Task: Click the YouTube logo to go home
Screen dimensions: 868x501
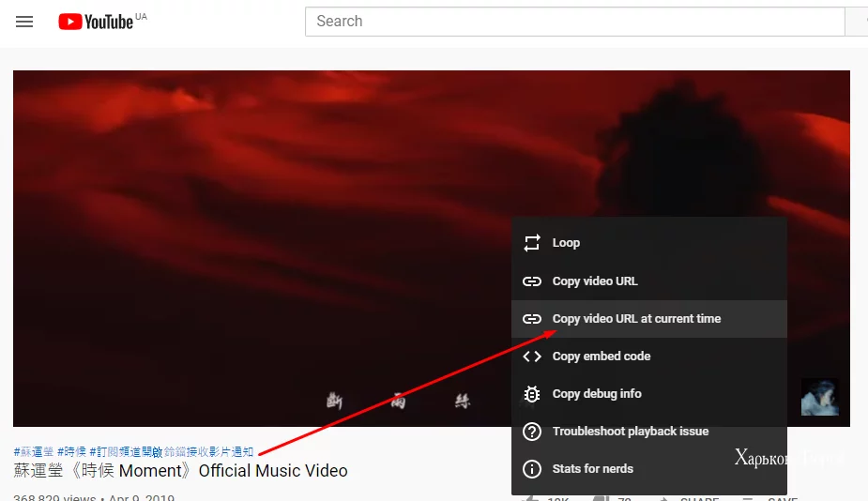Action: point(96,22)
